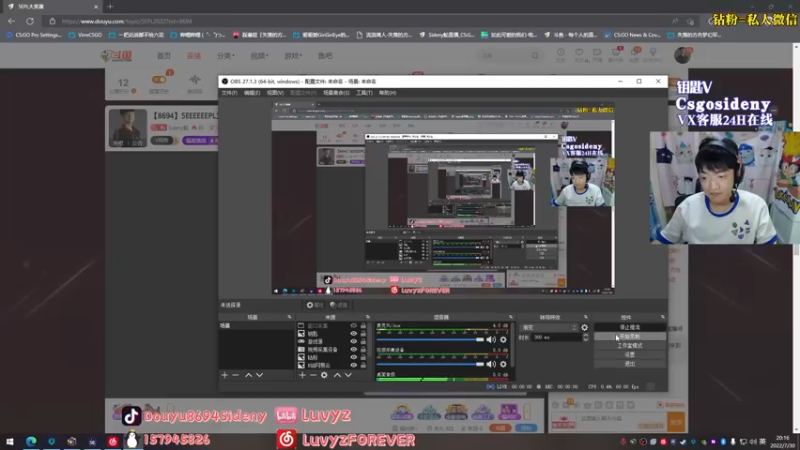800x450 pixels.
Task: Open OBS 帮助(H) menu
Action: [387, 93]
